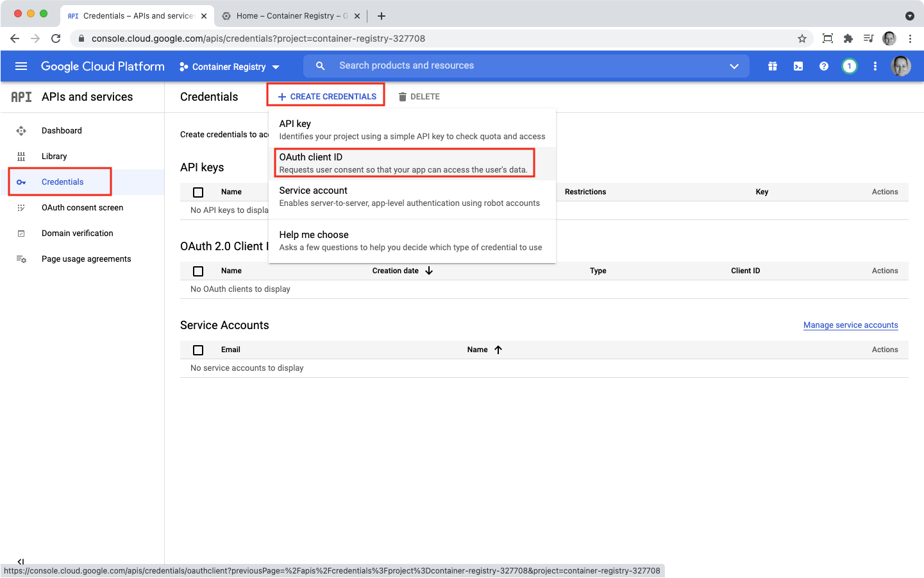This screenshot has height=578, width=924.
Task: Click the search magnifier icon
Action: (321, 65)
